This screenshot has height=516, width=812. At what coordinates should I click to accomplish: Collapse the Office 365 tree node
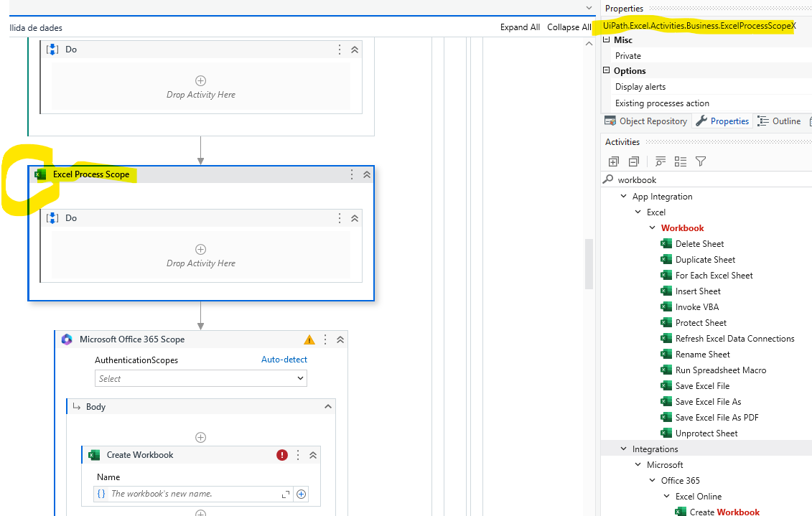click(x=653, y=481)
